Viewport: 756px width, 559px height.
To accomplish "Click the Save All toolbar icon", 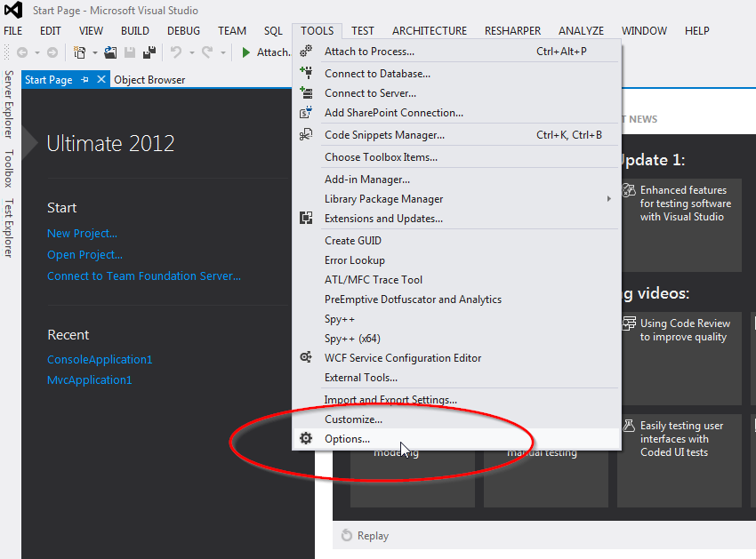I will (x=149, y=52).
